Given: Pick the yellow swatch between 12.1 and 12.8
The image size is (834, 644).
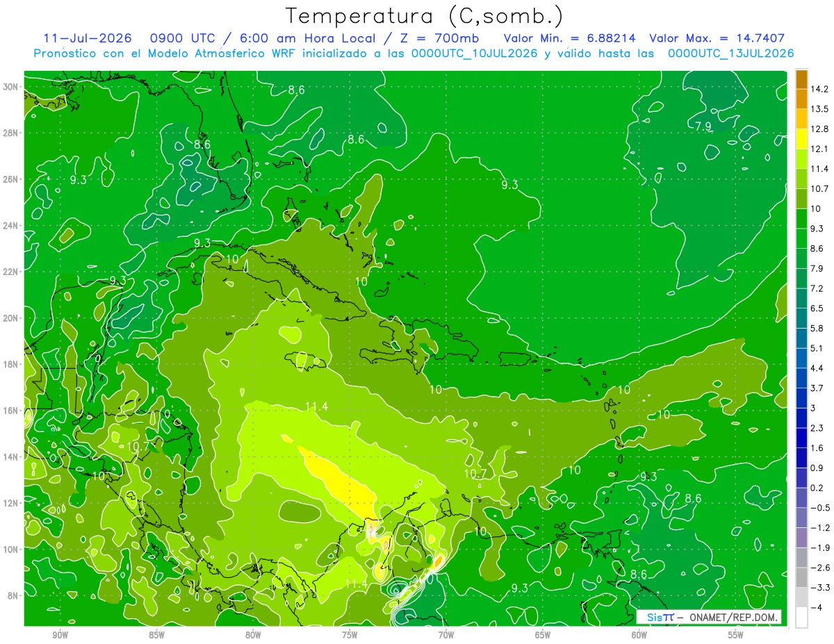Looking at the screenshot, I should (x=801, y=139).
